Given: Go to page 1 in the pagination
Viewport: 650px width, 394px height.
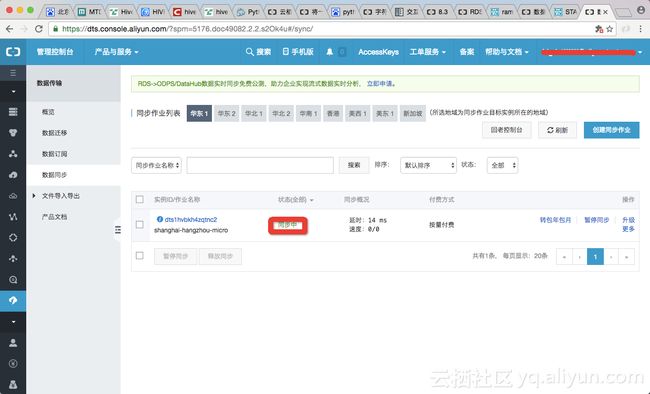Looking at the screenshot, I should coord(595,257).
